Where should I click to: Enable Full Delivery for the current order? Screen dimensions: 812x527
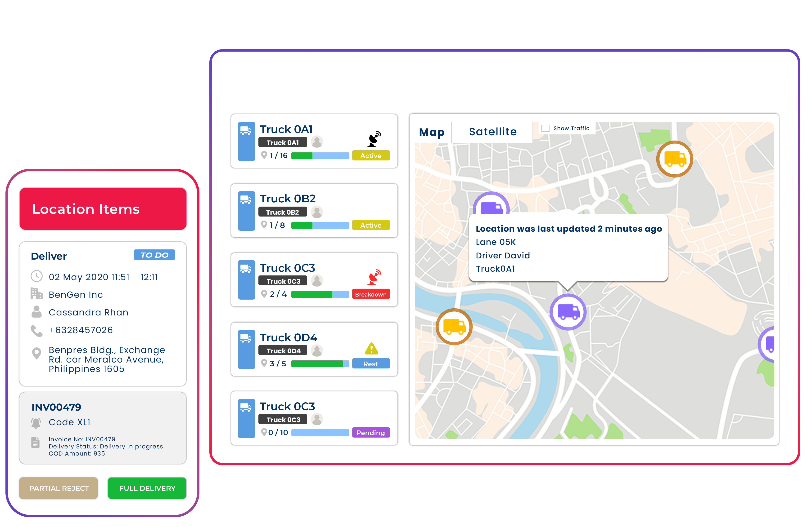(147, 489)
